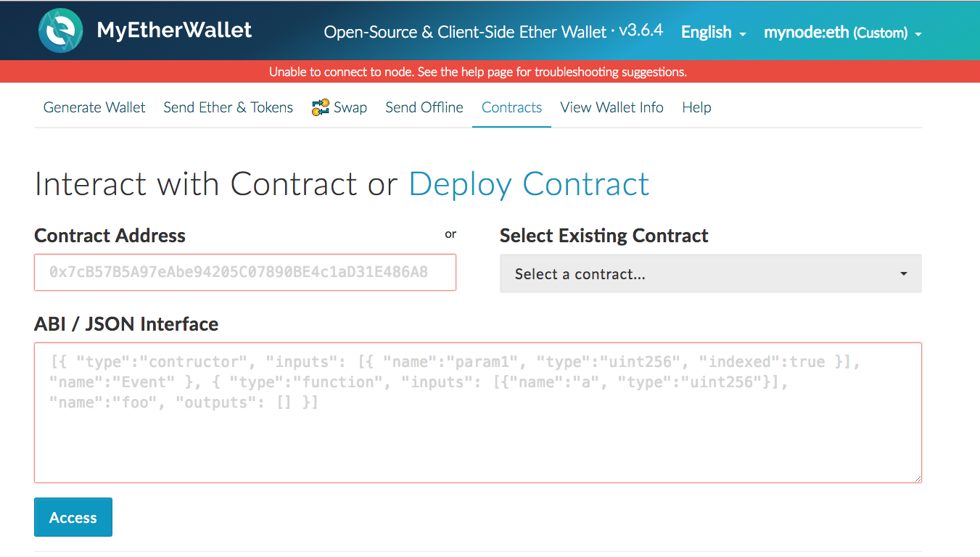Click the MyEtherWallet logo icon
Image resolution: width=980 pixels, height=557 pixels.
(60, 30)
